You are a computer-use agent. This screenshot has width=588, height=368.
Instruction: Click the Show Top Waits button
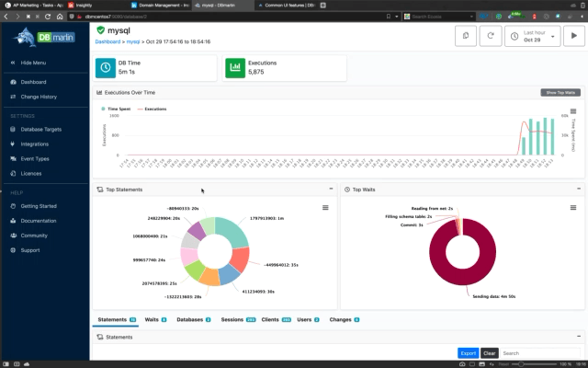[x=560, y=93]
